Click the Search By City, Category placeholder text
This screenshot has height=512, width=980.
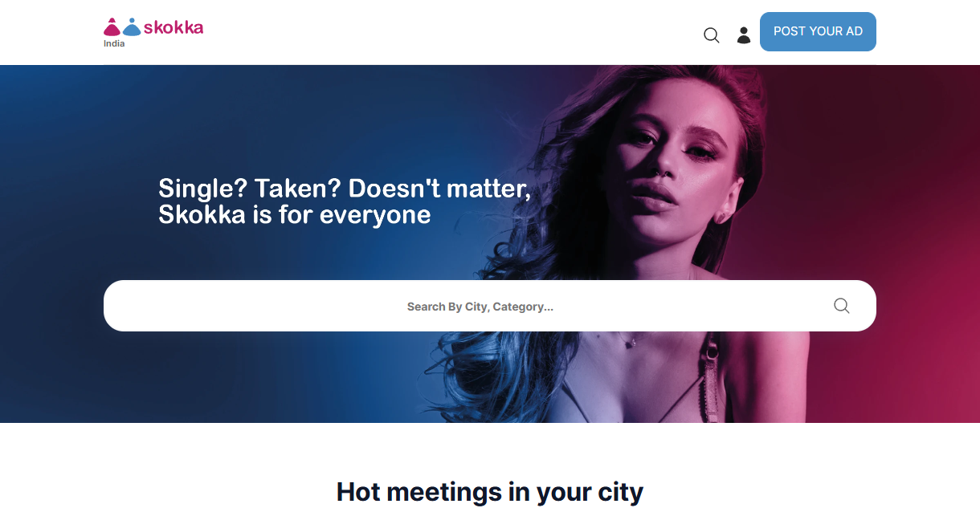click(x=480, y=307)
